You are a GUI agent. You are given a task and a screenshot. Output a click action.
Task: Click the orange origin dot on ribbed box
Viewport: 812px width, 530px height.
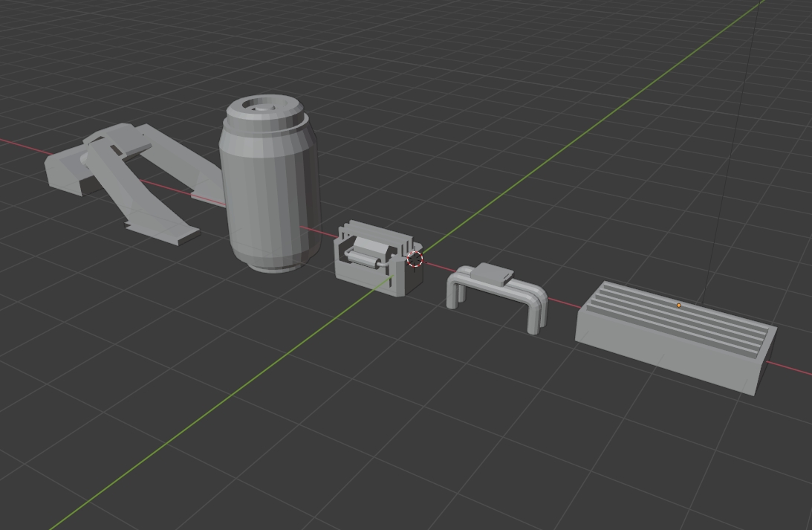[679, 306]
